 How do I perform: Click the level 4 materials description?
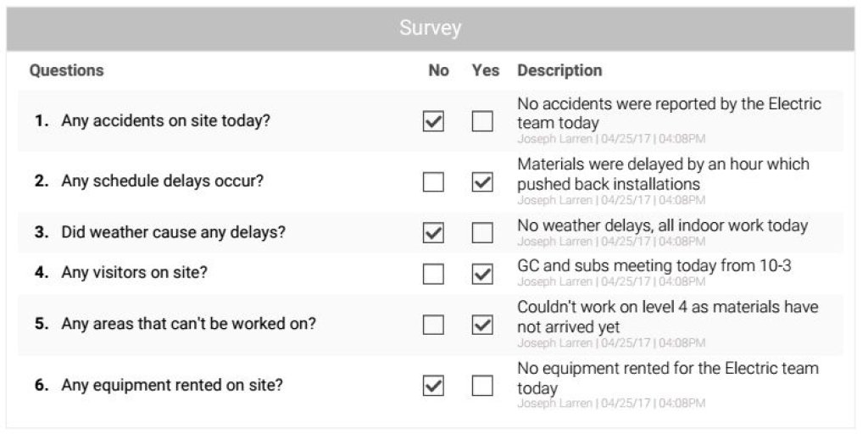667,316
